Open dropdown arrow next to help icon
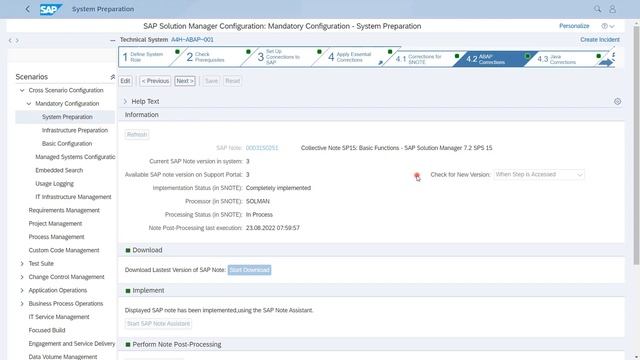 tap(612, 27)
